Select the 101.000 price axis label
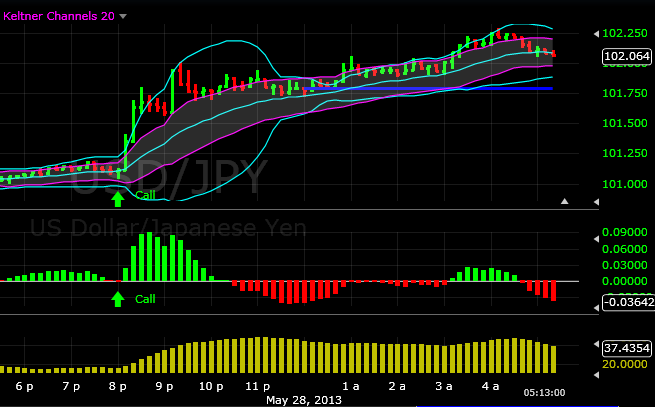 point(625,184)
